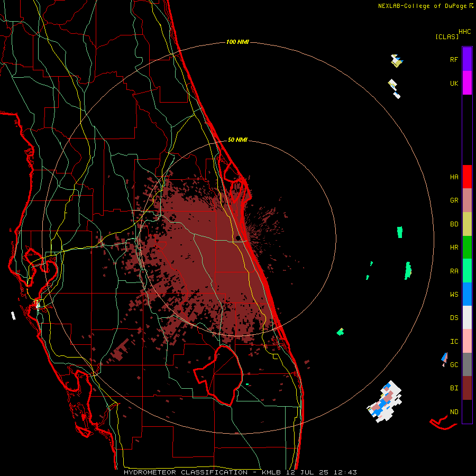This screenshot has width=476, height=476.
Task: Click the large white dry-snow echo cluster offshore
Action: click(x=385, y=401)
